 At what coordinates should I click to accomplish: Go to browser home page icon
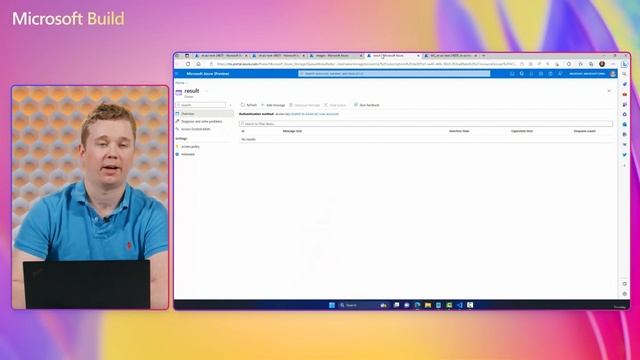[x=198, y=64]
